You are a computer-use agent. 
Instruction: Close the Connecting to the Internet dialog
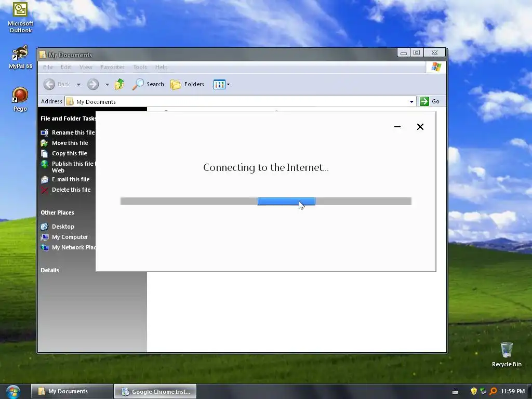click(x=420, y=127)
